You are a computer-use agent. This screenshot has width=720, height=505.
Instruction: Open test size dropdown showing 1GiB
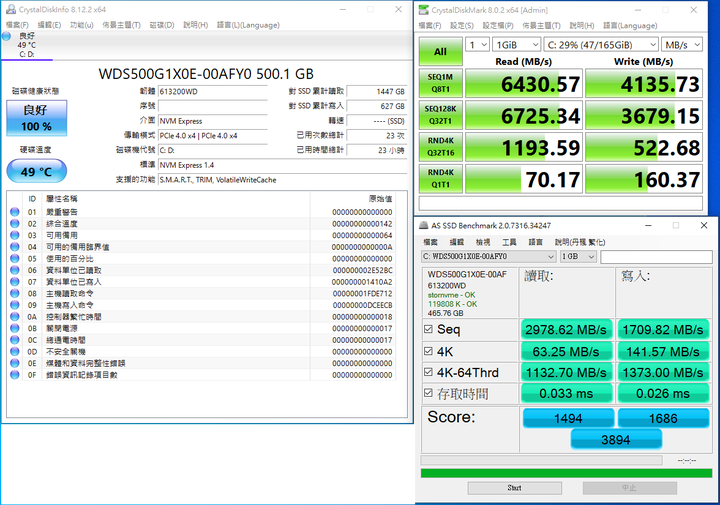coord(517,45)
